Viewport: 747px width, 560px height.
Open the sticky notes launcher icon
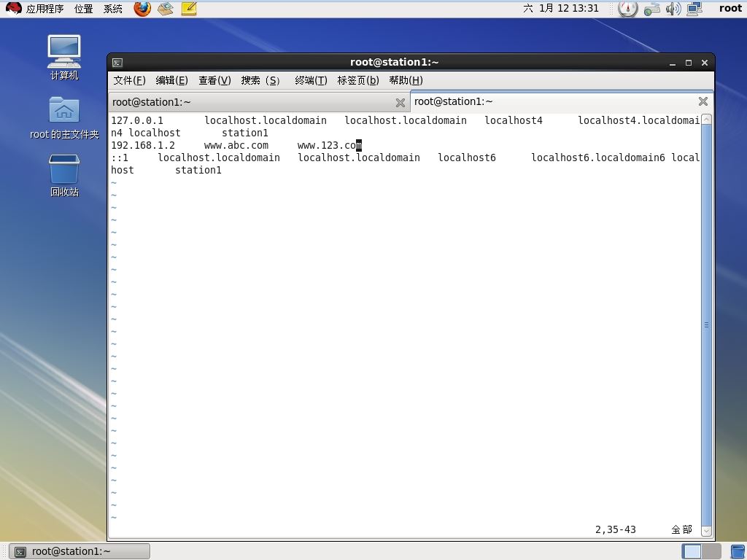[x=189, y=8]
